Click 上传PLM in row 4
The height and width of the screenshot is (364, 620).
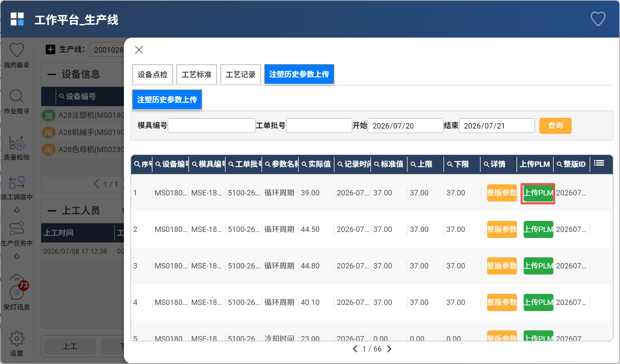[x=538, y=302]
